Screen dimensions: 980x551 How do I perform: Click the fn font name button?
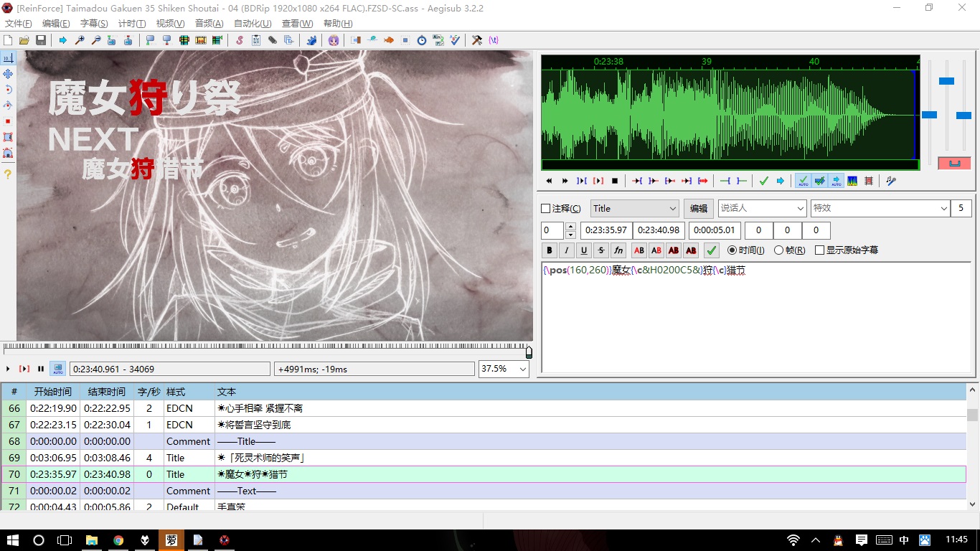[x=618, y=250]
